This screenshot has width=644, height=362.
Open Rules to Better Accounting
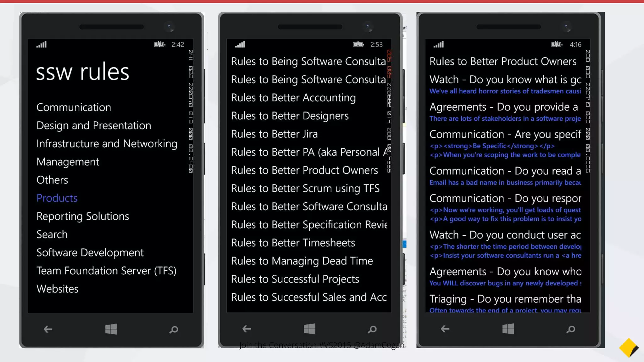point(293,98)
